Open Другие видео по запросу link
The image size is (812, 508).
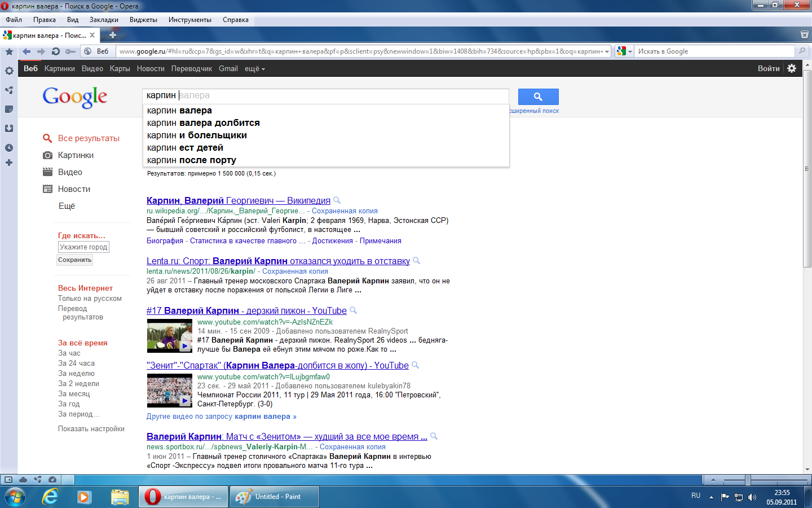tap(221, 417)
